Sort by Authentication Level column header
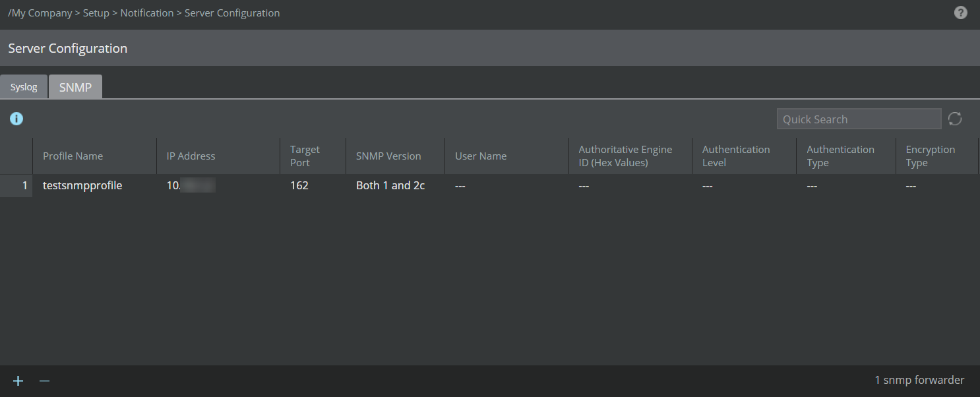This screenshot has width=980, height=397. [x=744, y=156]
